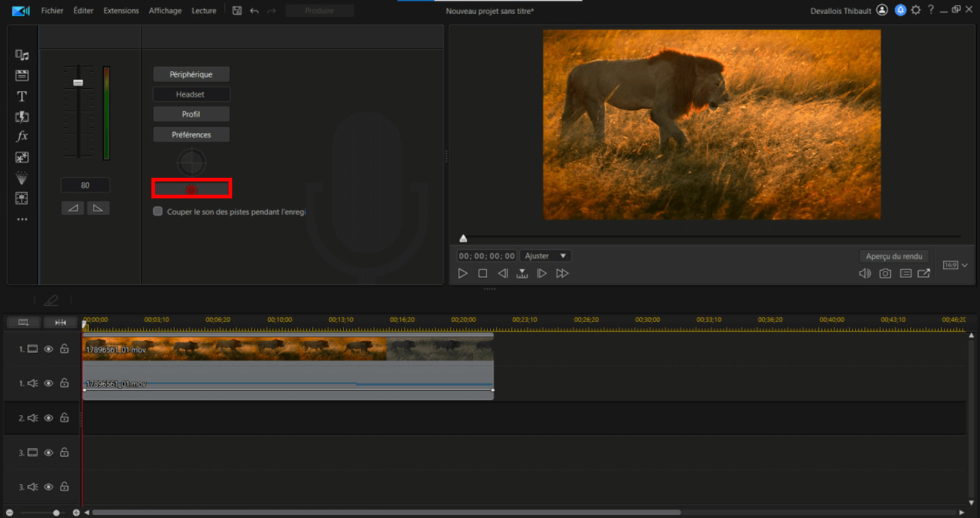This screenshot has width=980, height=518.
Task: Click the save project floppy icon
Action: point(237,11)
